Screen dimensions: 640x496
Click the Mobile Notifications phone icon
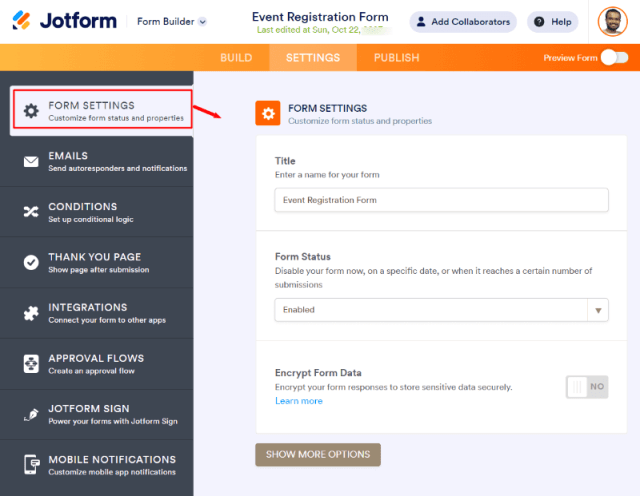31,465
